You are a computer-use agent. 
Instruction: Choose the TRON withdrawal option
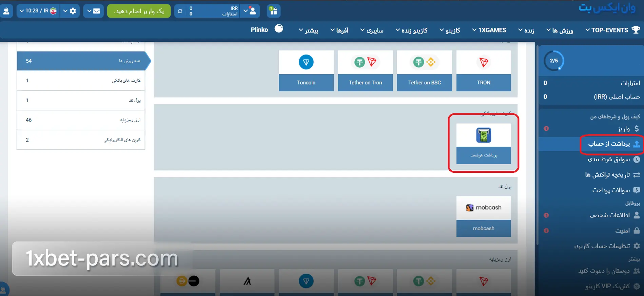coord(483,71)
